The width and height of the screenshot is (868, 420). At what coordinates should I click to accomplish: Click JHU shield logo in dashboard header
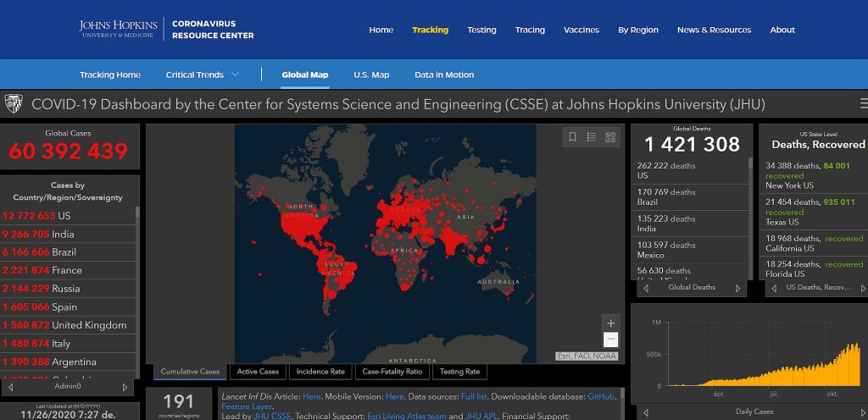(x=14, y=103)
